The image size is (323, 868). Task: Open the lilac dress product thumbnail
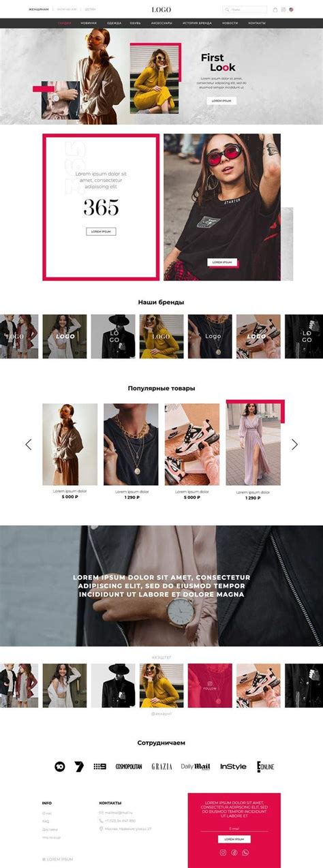253,444
